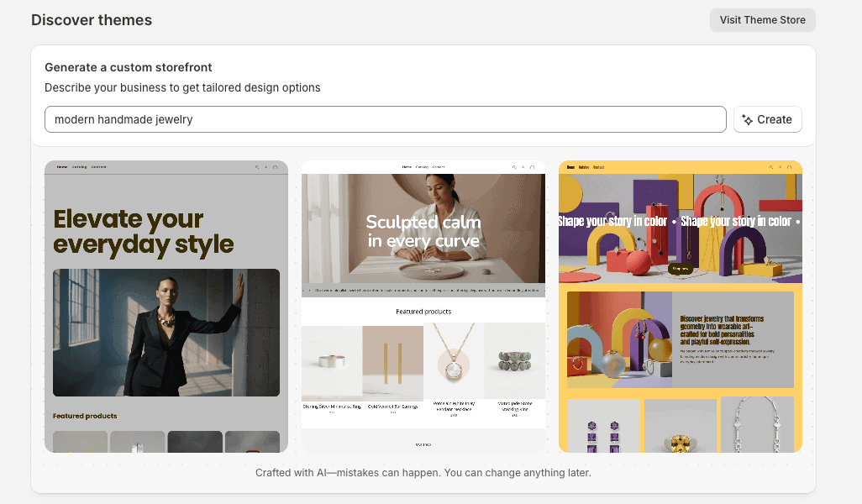Click the Create button

point(767,119)
